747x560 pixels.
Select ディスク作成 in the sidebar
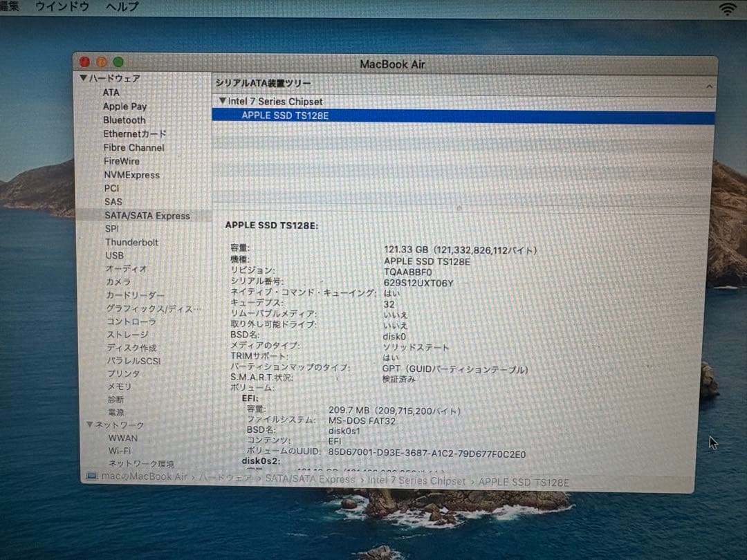point(131,348)
